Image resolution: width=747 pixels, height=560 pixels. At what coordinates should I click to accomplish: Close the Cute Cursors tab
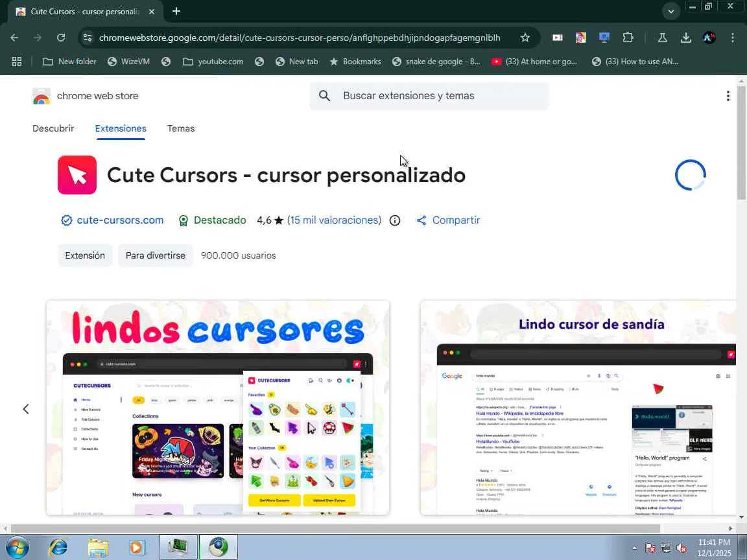tap(152, 12)
